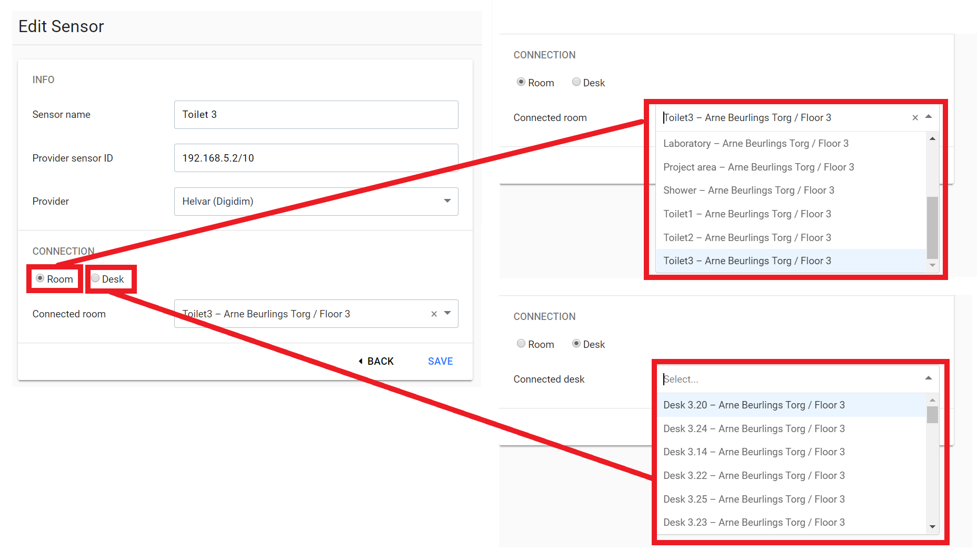Choose highlighted Toilet3 option in room list
Screen dimensions: 977x560
(791, 261)
